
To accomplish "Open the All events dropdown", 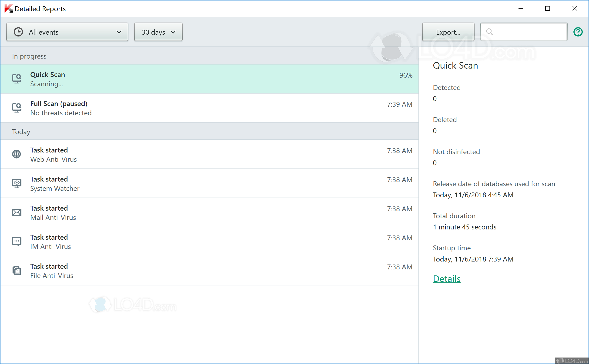I will (x=67, y=32).
